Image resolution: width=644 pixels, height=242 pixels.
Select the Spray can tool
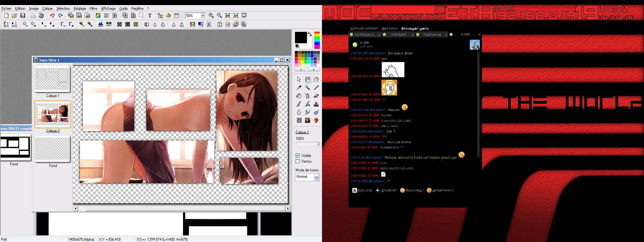[308, 96]
